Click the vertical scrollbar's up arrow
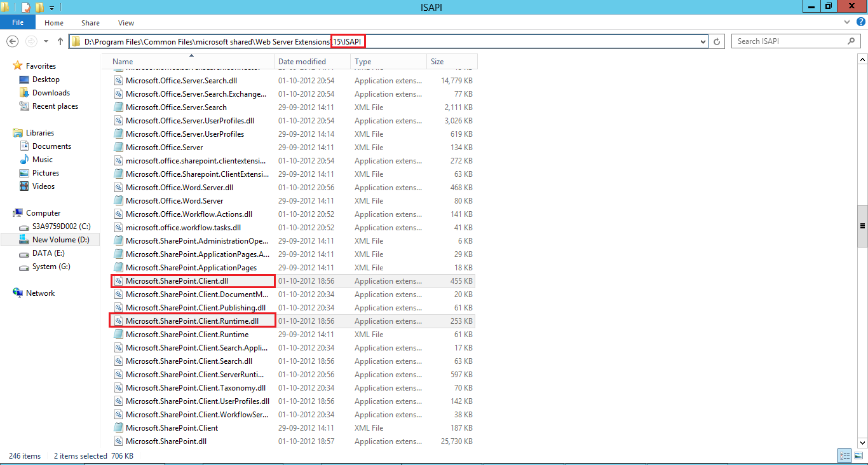 click(862, 59)
